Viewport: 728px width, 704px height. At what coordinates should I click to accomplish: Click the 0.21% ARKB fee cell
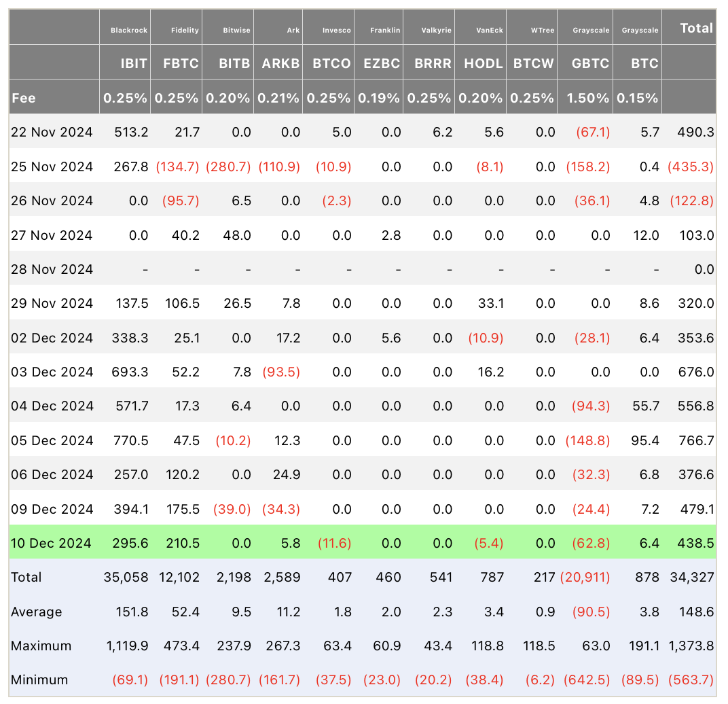(278, 98)
